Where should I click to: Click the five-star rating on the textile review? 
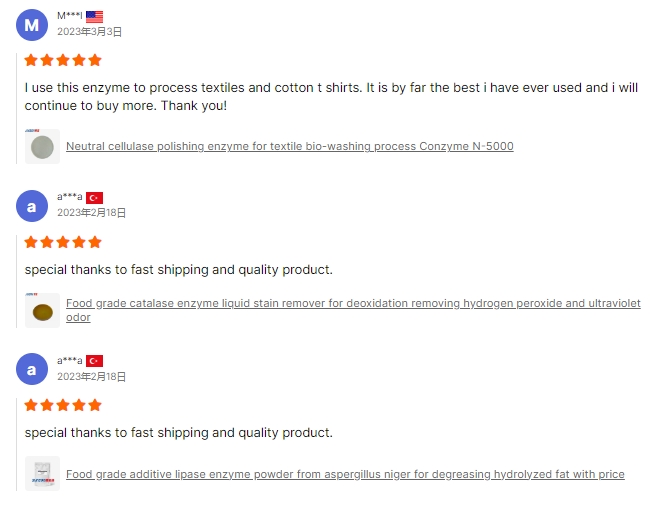pyautogui.click(x=63, y=60)
